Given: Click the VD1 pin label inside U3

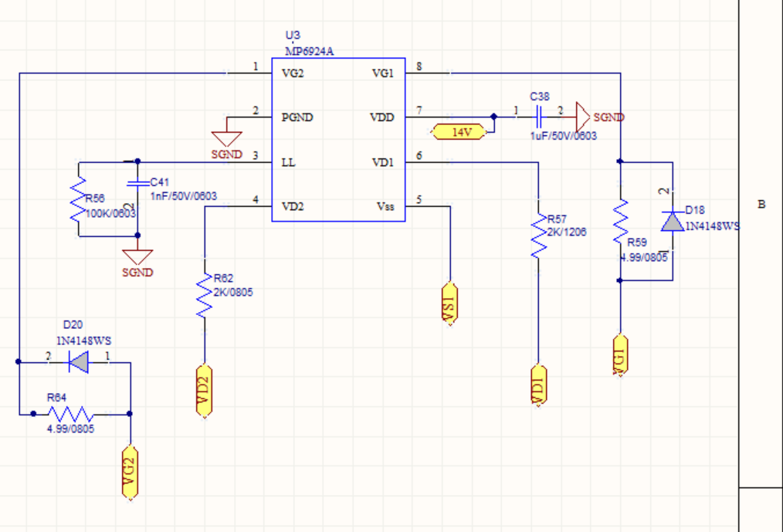Looking at the screenshot, I should [383, 162].
